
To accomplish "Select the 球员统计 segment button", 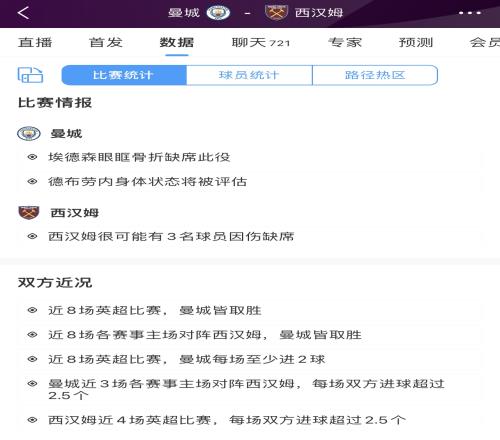I will (x=249, y=75).
